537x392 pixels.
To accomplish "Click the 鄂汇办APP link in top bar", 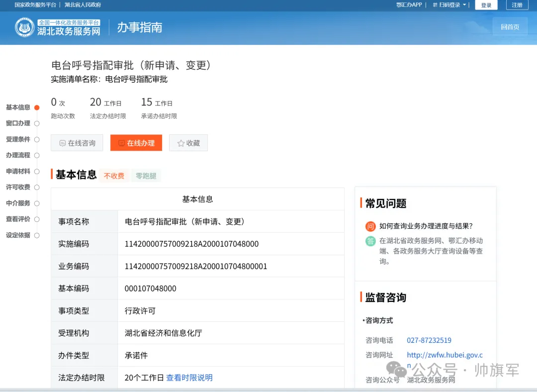I will click(x=409, y=4).
